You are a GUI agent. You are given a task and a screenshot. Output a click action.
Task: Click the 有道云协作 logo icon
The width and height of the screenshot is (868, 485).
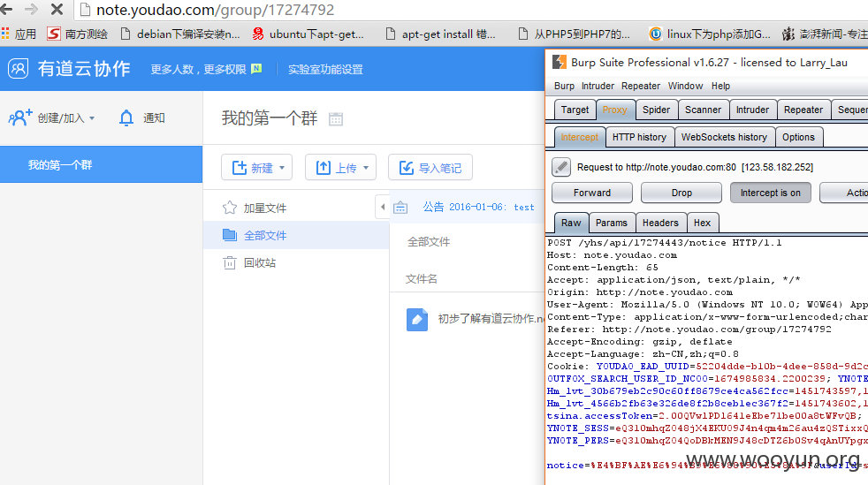tap(19, 69)
